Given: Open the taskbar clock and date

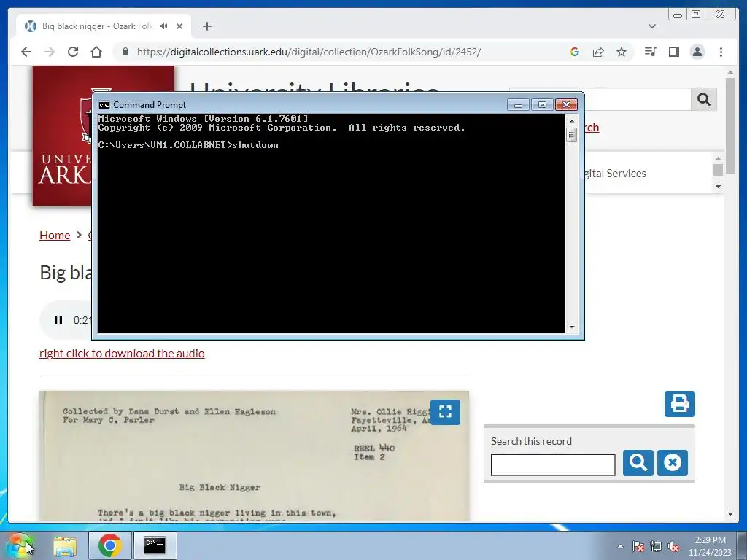Looking at the screenshot, I should click(x=710, y=546).
